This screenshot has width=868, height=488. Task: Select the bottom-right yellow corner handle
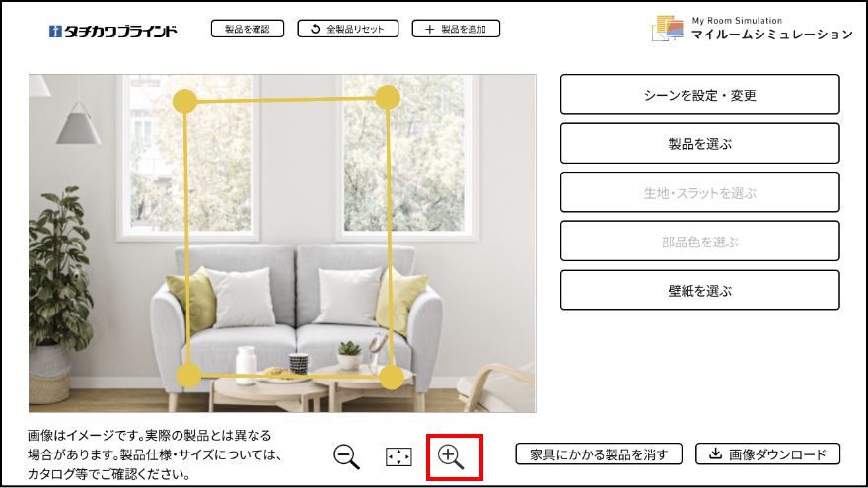pyautogui.click(x=392, y=378)
